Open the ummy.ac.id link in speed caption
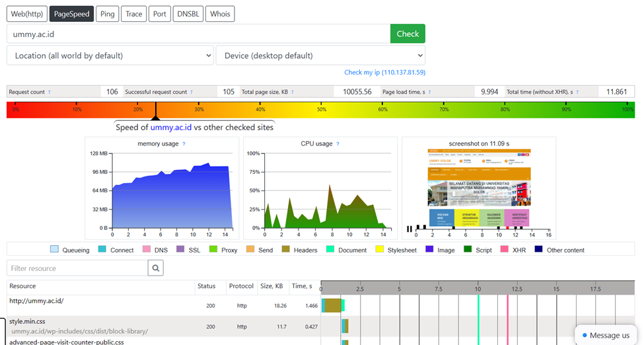Image resolution: width=644 pixels, height=345 pixels. coord(170,127)
